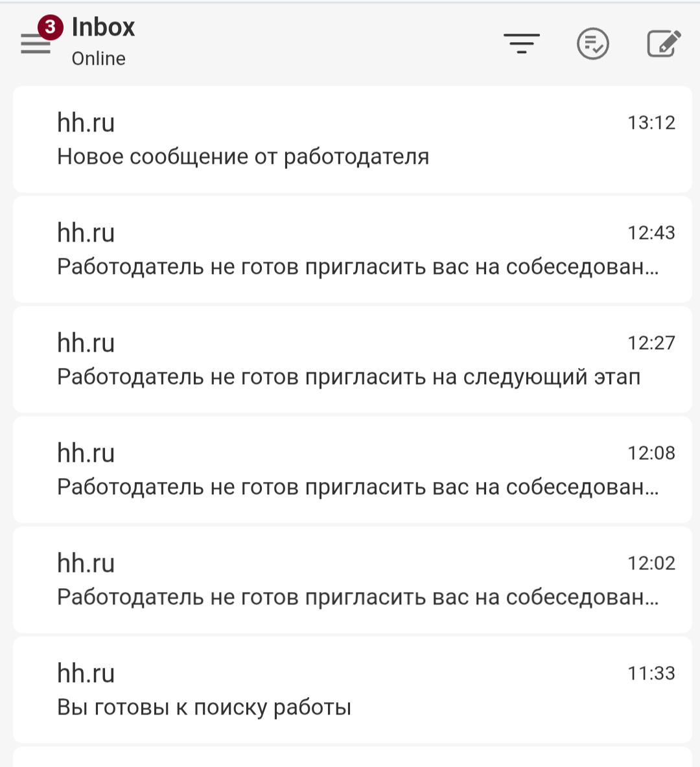Image resolution: width=700 pixels, height=767 pixels.
Task: Tap the red unread badge showing 3
Action: point(51,28)
